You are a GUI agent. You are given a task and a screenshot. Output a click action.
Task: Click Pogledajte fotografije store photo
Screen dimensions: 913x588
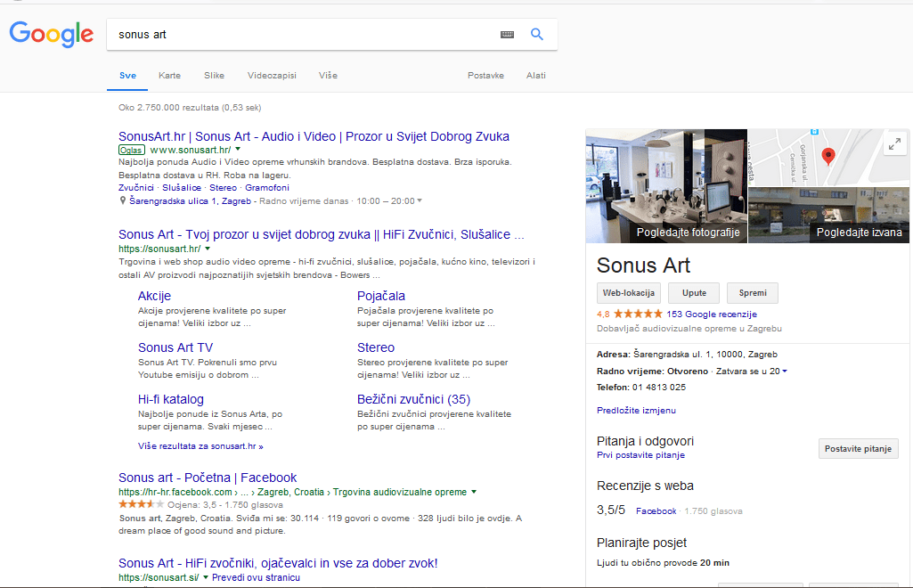point(665,186)
